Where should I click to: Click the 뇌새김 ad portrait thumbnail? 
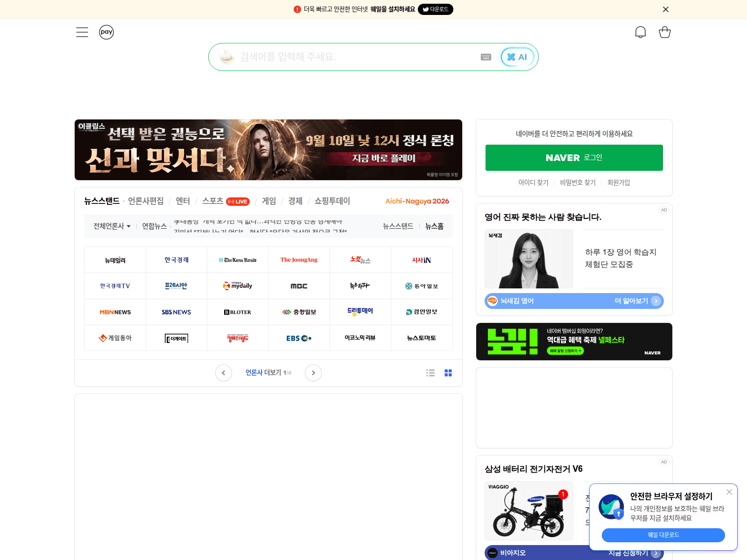pos(529,259)
